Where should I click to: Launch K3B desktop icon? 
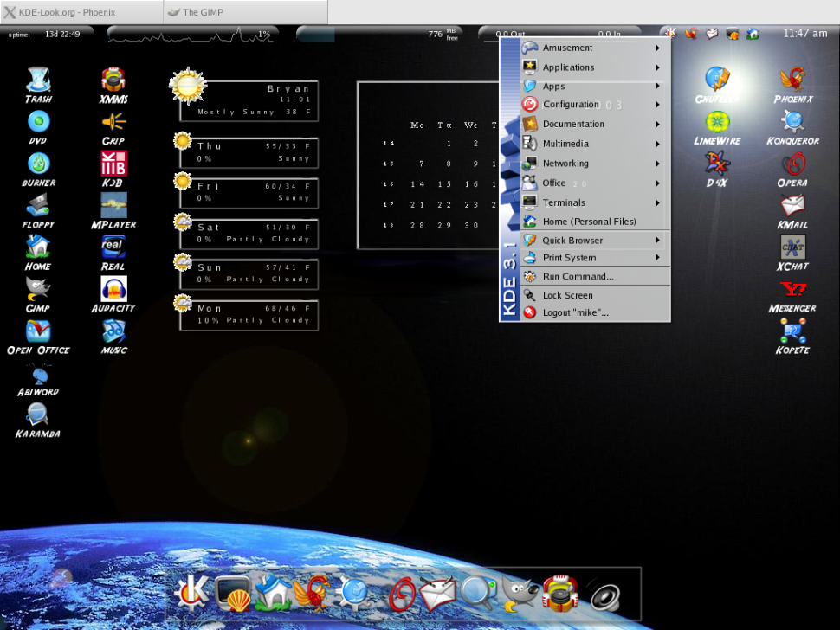click(113, 169)
